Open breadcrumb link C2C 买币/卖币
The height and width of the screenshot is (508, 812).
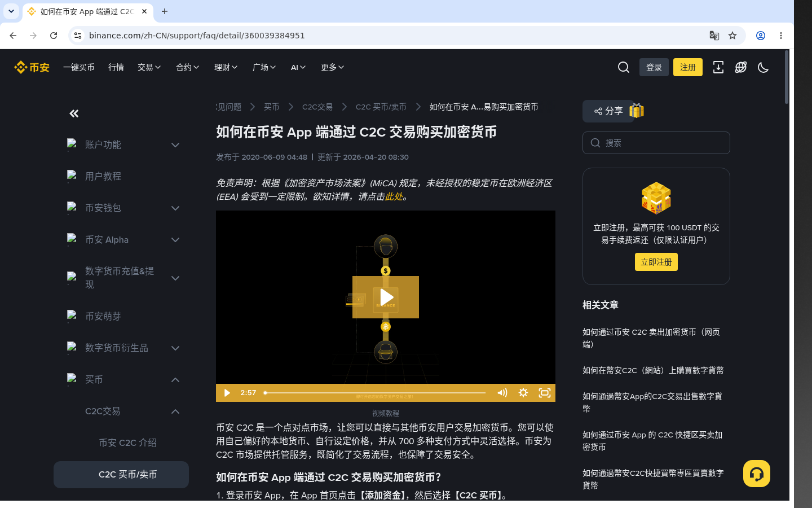point(381,107)
